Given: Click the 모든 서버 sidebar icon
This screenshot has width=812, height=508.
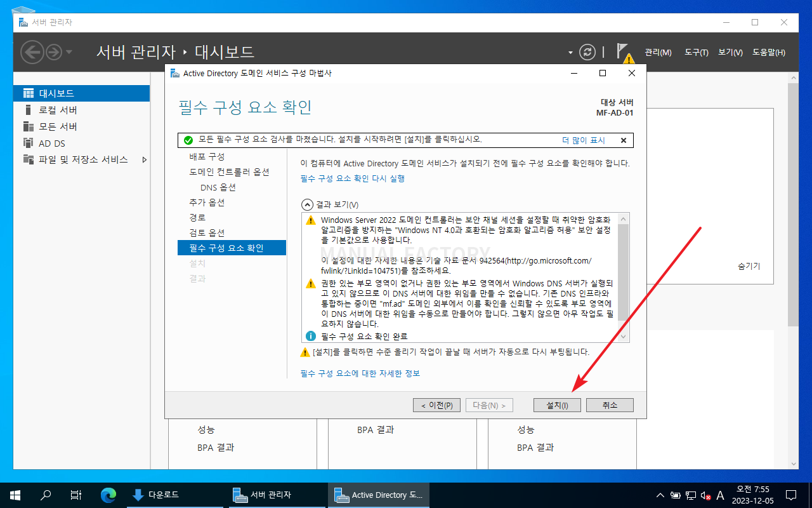Looking at the screenshot, I should coord(28,126).
